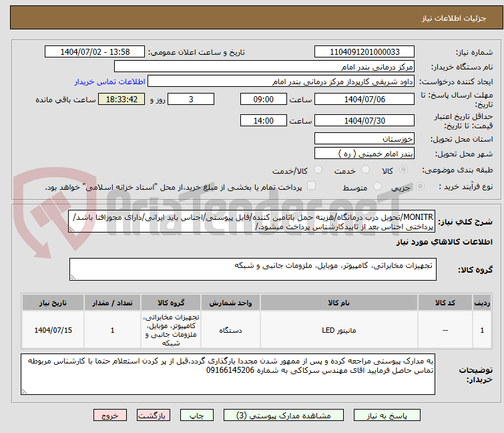Click response deadline date 1404/07/06
504x433 pixels.
tap(364, 99)
